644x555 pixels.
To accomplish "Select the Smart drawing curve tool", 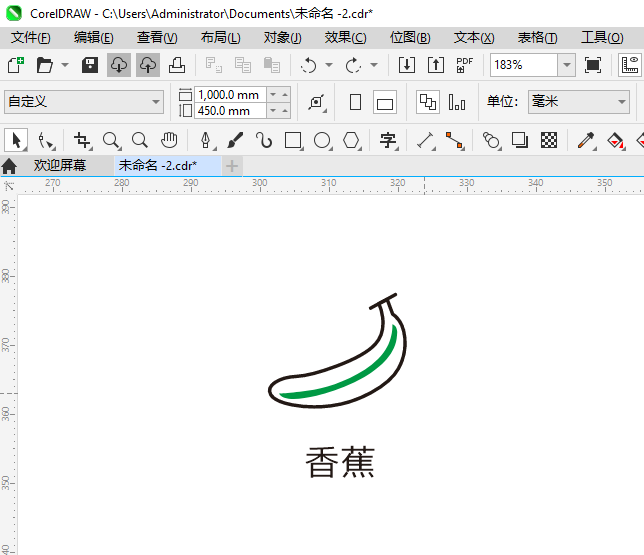I will coord(264,140).
